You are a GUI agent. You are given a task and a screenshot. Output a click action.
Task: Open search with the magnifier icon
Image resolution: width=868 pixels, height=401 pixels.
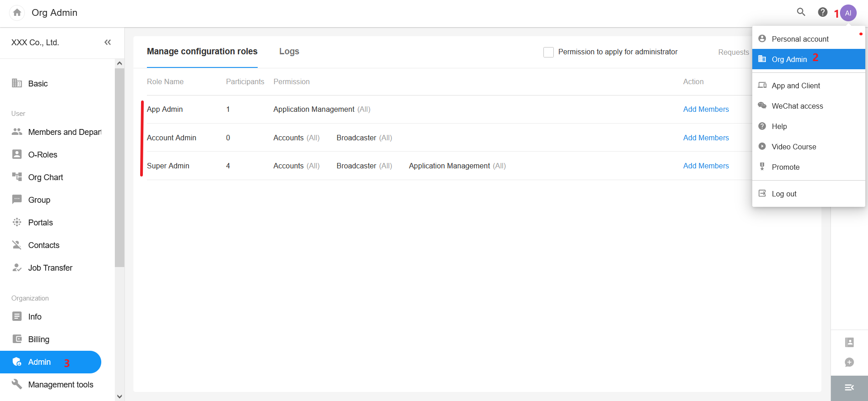[x=801, y=12]
